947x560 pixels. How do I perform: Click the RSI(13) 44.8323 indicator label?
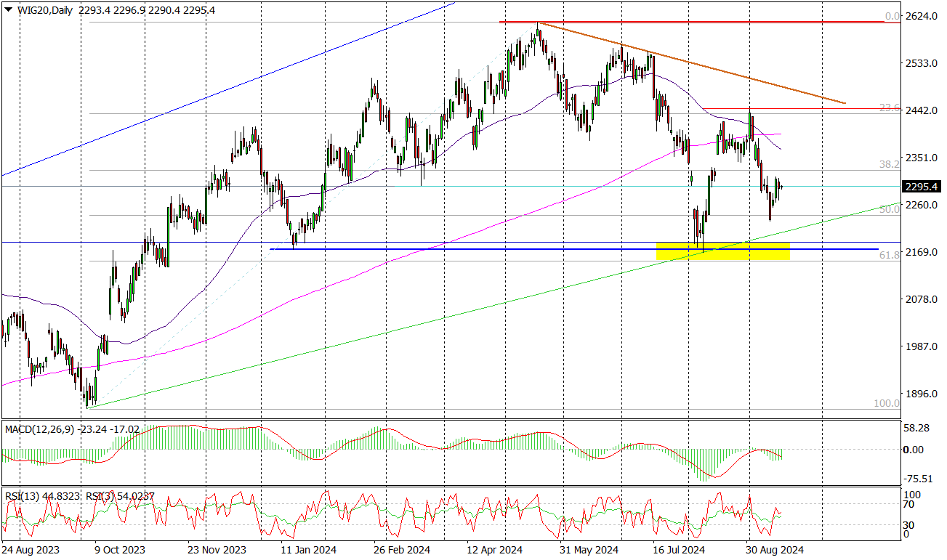point(41,496)
